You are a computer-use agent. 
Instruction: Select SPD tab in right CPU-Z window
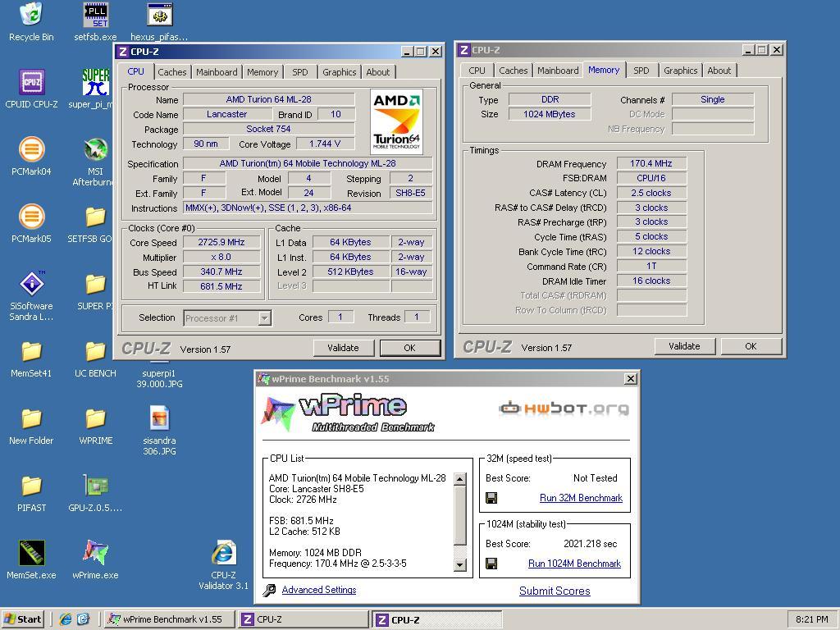coord(641,71)
